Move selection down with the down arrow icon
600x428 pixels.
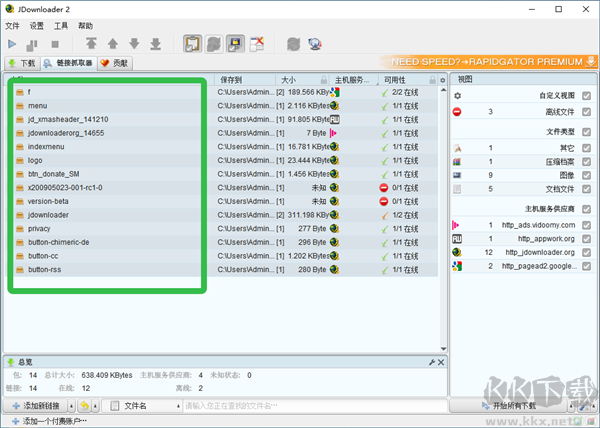coord(134,44)
